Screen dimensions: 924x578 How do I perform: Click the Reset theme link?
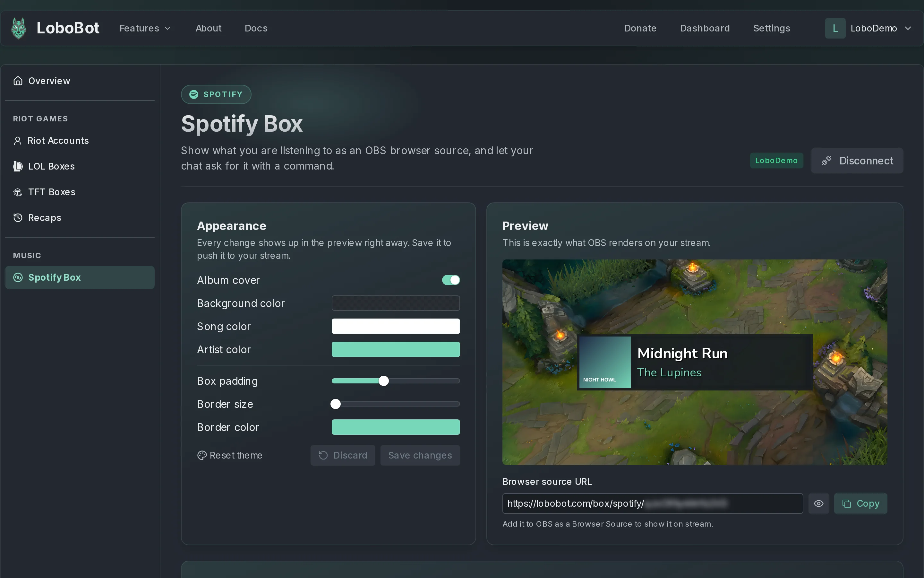point(230,455)
